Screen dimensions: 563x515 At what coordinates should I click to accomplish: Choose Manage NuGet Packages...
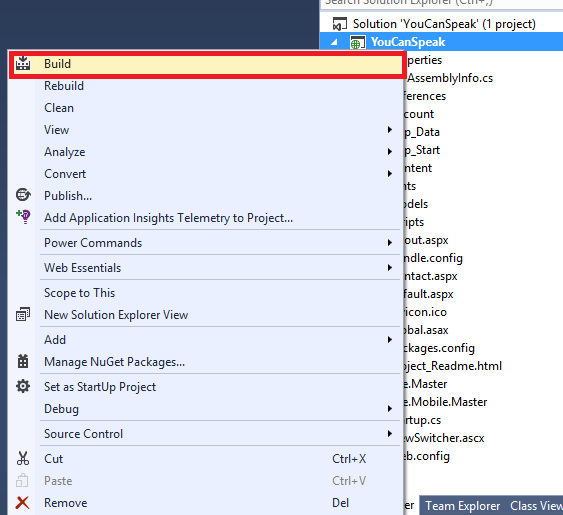pyautogui.click(x=205, y=362)
